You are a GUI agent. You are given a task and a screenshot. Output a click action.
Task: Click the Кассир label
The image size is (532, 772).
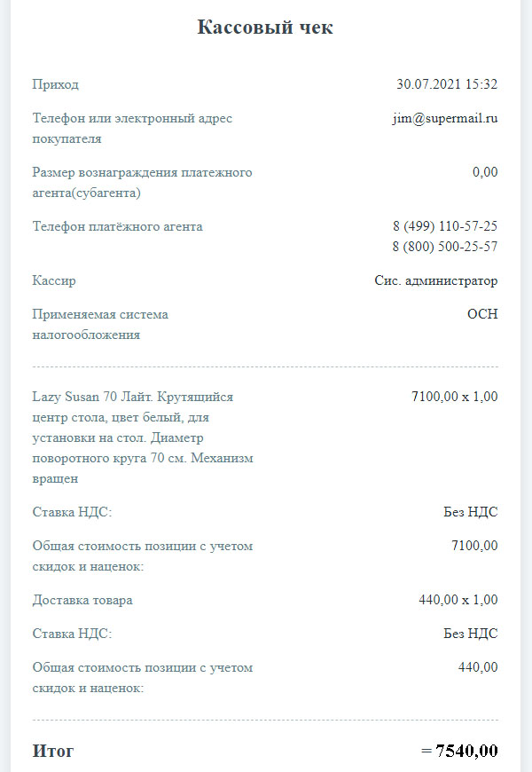coord(54,280)
